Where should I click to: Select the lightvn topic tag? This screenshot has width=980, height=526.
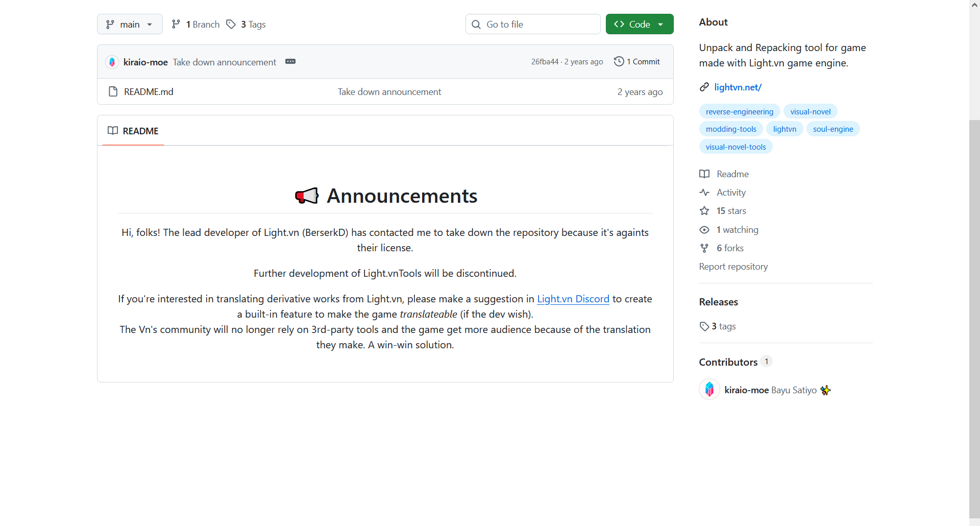pos(785,129)
